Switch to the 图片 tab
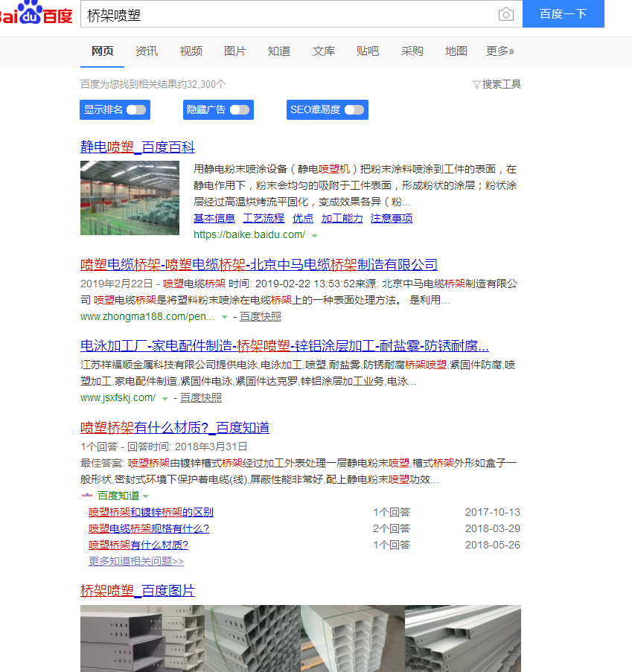 coord(235,51)
